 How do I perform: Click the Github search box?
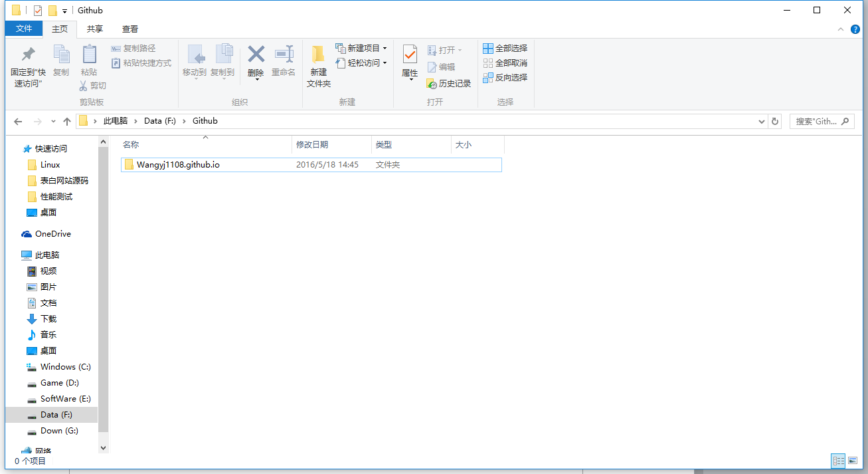(822, 122)
